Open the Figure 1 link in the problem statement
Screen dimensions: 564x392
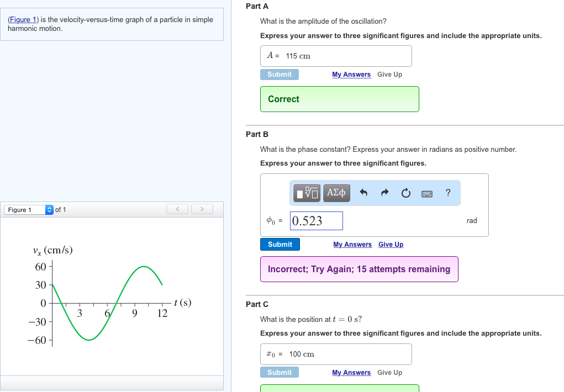tap(22, 19)
